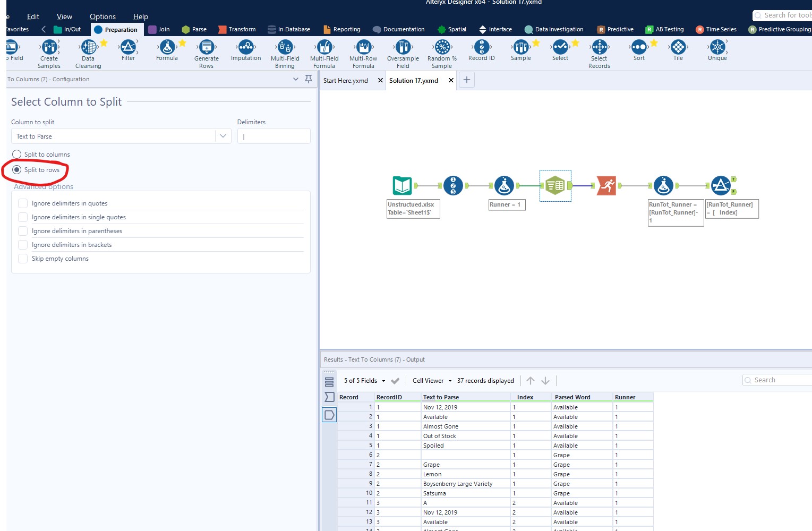Open the Column to split dropdown
Screen dimensions: 812x531
click(x=223, y=136)
